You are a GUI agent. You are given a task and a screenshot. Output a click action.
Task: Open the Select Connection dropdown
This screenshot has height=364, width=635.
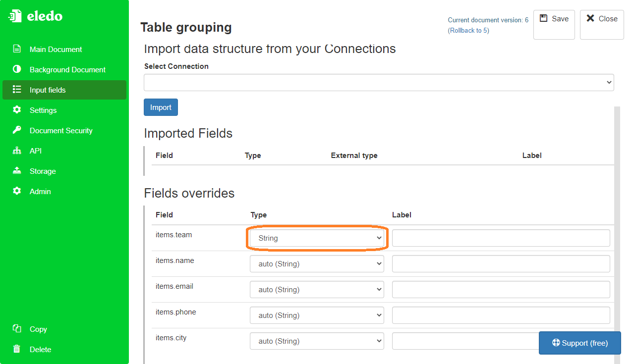click(378, 82)
